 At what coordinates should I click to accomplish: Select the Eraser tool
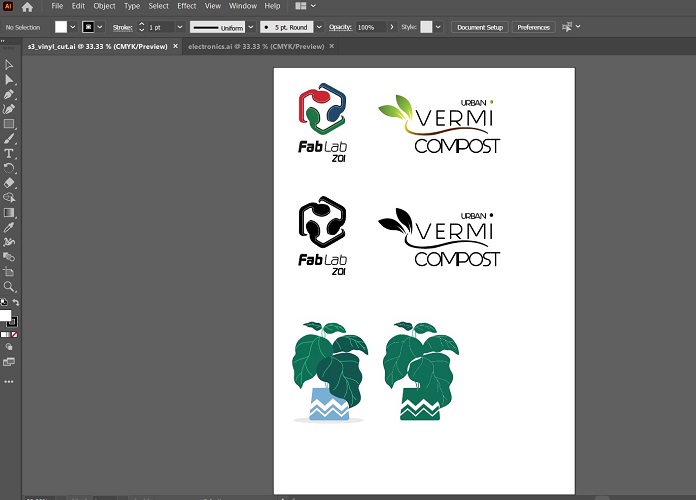click(x=8, y=183)
